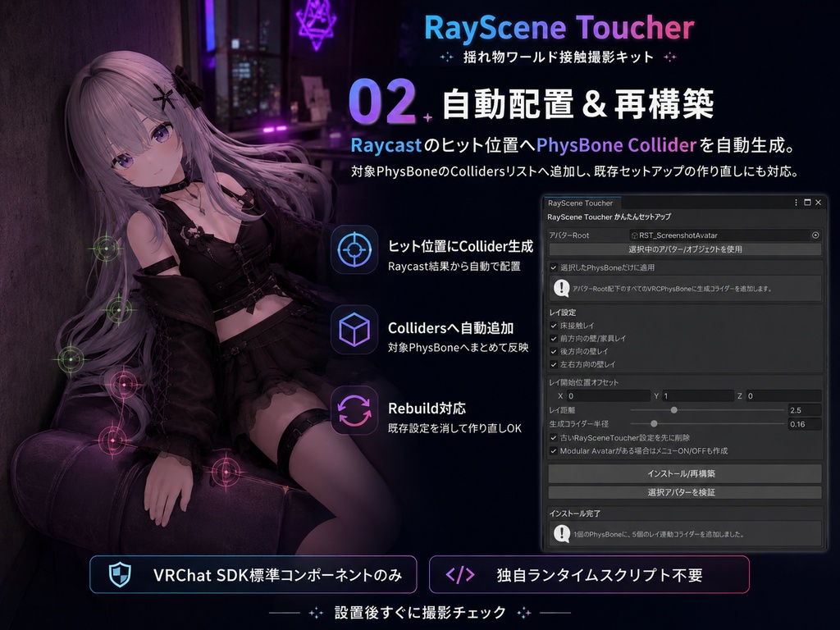This screenshot has height=630, width=840.
Task: Click the Y offset field showing 1
Action: (x=698, y=396)
